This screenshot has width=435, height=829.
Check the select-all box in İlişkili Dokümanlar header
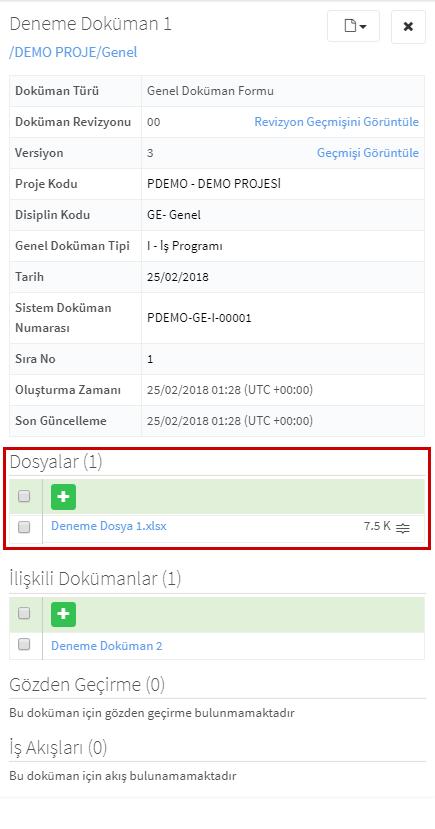24,613
